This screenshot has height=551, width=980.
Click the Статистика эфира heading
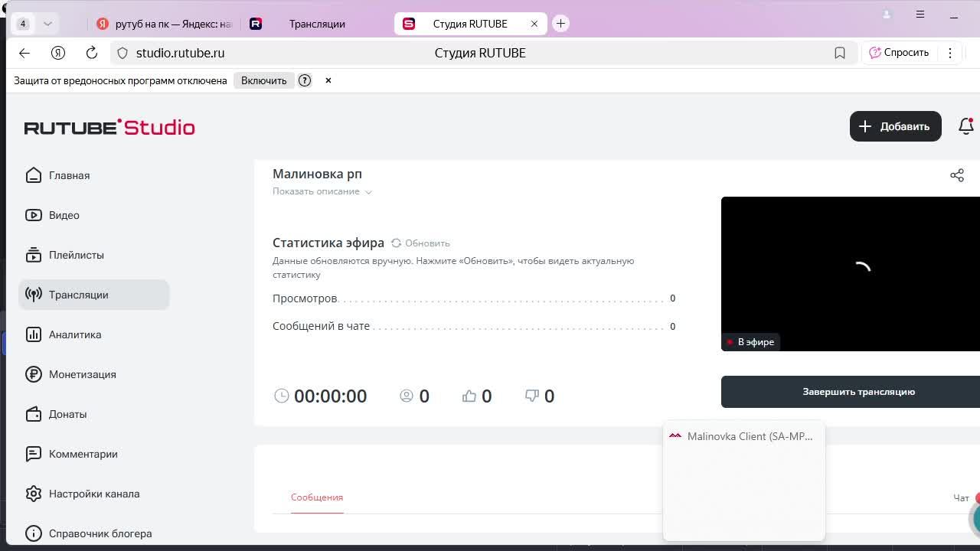[x=328, y=243]
